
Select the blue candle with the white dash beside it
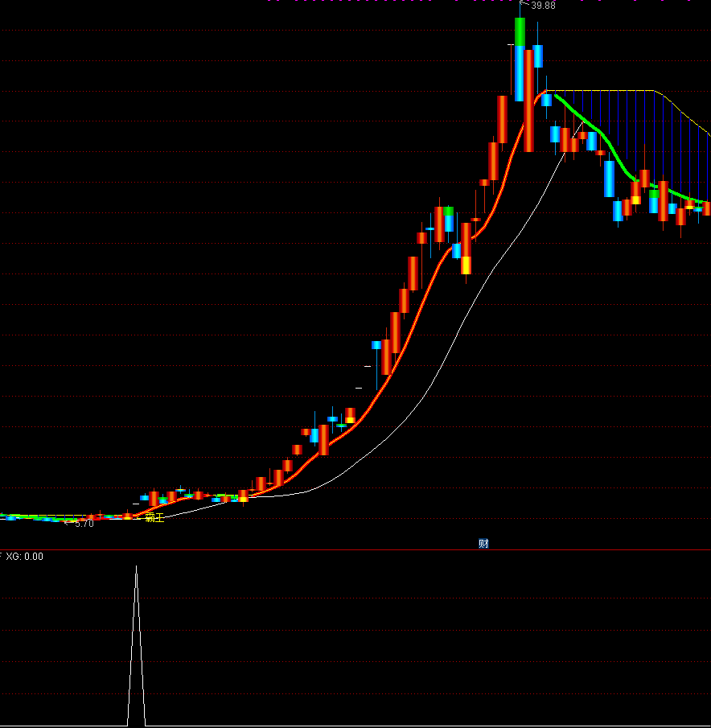[x=376, y=345]
